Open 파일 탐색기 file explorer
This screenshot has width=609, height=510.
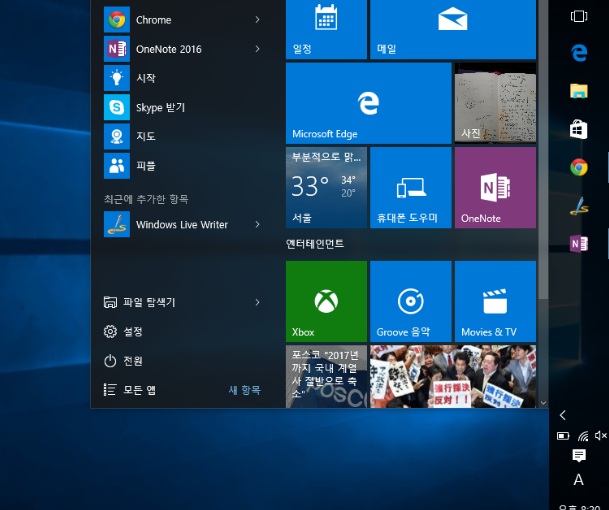140,302
